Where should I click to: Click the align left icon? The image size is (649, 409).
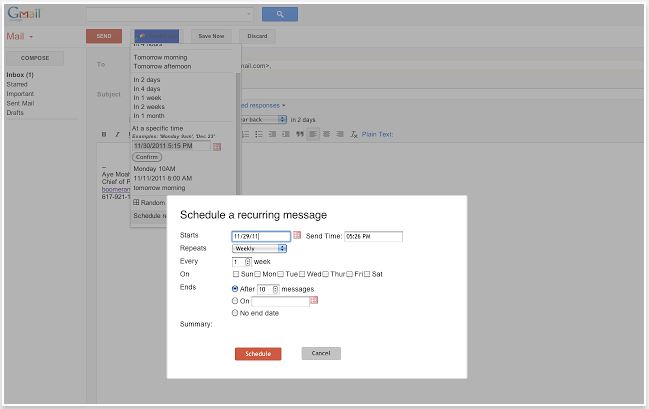(x=313, y=133)
